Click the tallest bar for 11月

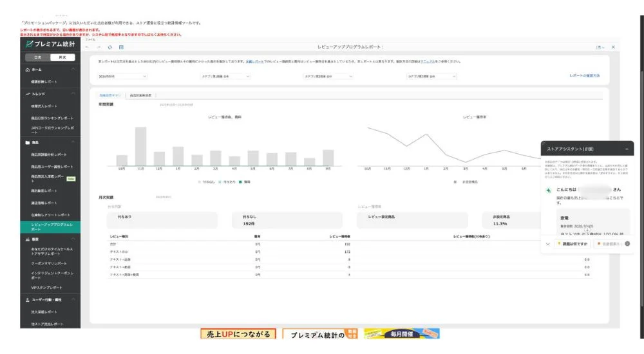[x=140, y=147]
